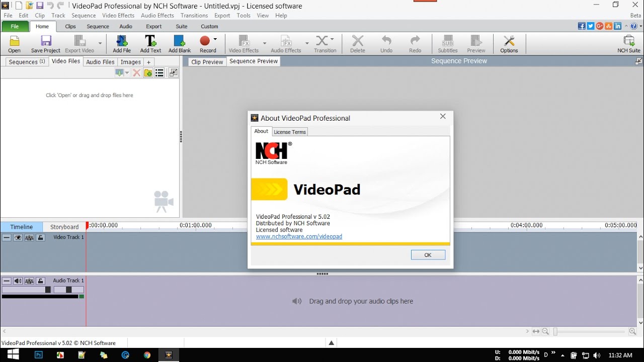Screen dimensions: 644x362
Task: Click the Open folder toolbar icon
Action: pos(15,41)
